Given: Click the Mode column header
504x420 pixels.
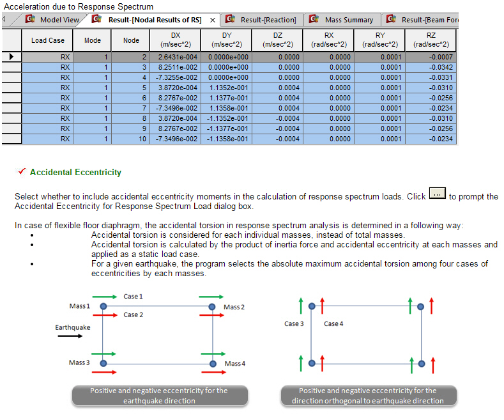Looking at the screenshot, I should coord(92,40).
